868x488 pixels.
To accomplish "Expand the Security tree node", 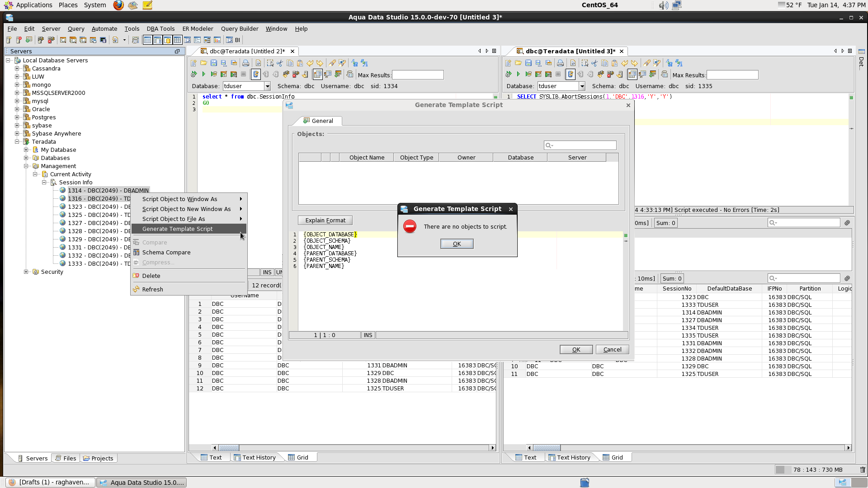I will click(26, 272).
